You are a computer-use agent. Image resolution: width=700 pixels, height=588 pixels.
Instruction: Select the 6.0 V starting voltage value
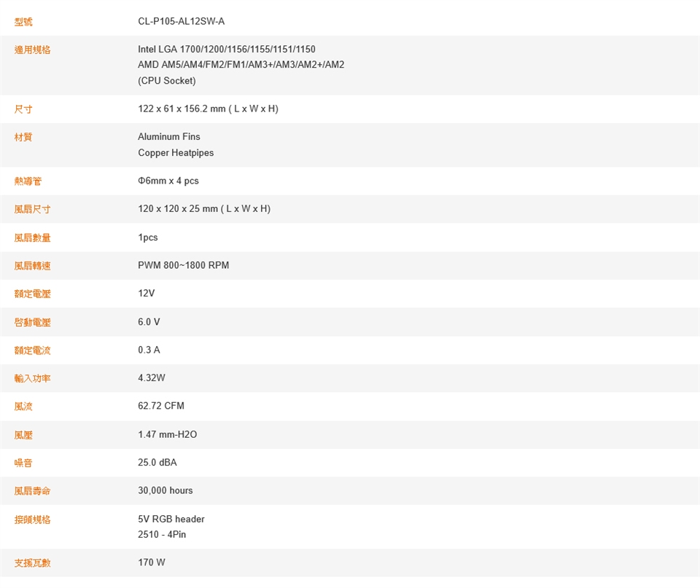pyautogui.click(x=149, y=322)
